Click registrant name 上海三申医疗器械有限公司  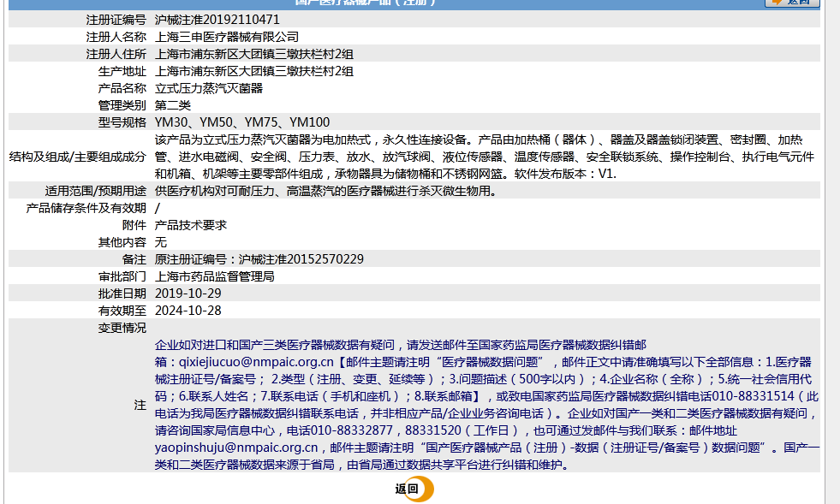click(227, 37)
